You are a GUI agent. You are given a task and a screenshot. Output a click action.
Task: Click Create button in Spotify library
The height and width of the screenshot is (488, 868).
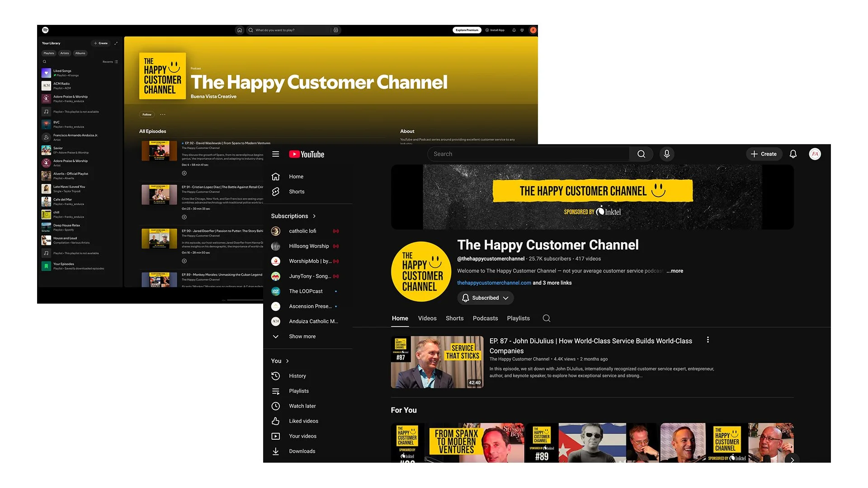click(x=101, y=43)
